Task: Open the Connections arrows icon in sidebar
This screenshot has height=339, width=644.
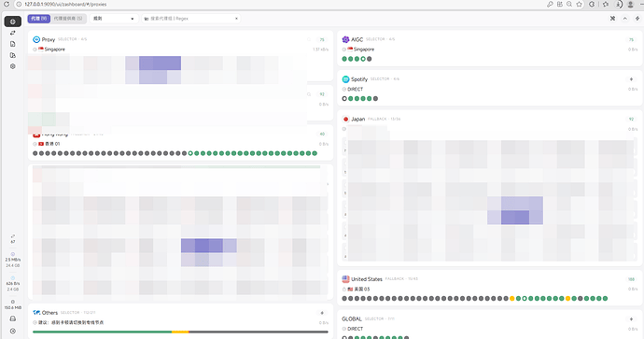Action: [x=13, y=33]
